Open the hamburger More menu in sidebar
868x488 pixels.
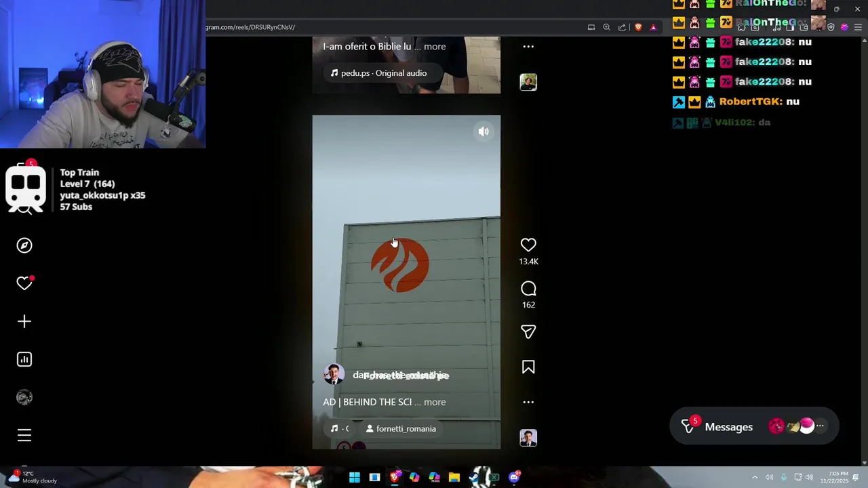(24, 435)
